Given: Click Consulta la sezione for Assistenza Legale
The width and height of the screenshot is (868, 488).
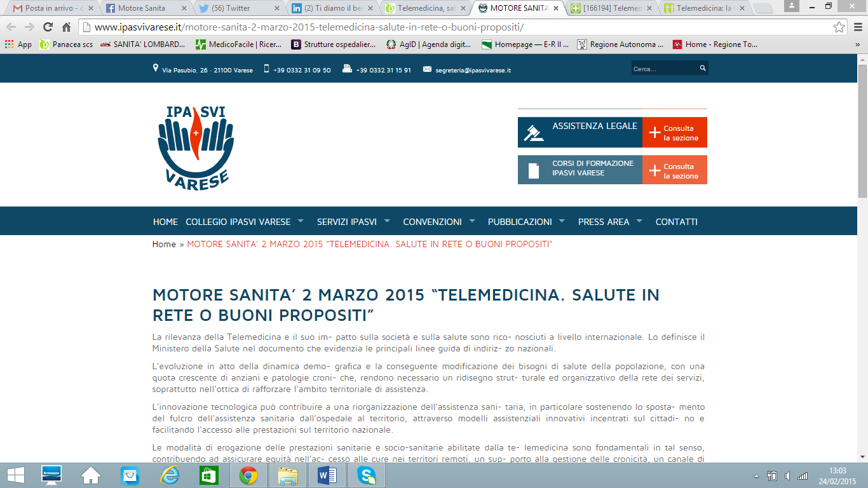Looking at the screenshot, I should pyautogui.click(x=675, y=132).
